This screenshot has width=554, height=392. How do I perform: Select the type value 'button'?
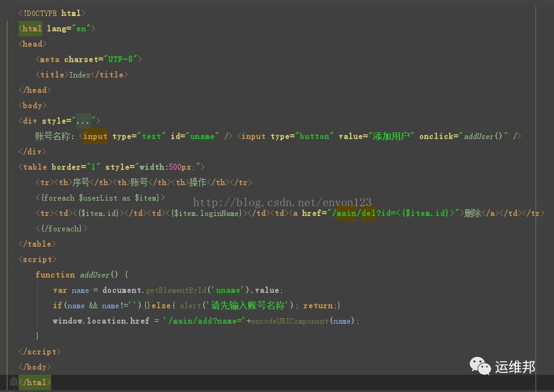coord(314,137)
